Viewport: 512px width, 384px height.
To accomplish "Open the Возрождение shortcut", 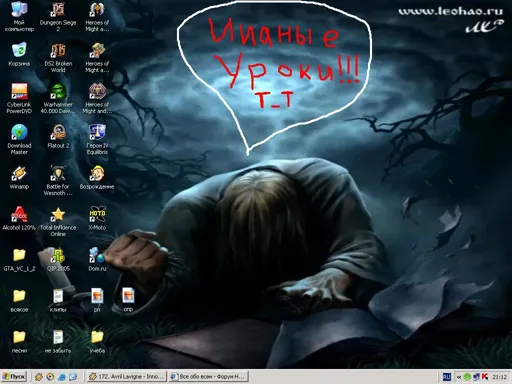I will tap(97, 177).
